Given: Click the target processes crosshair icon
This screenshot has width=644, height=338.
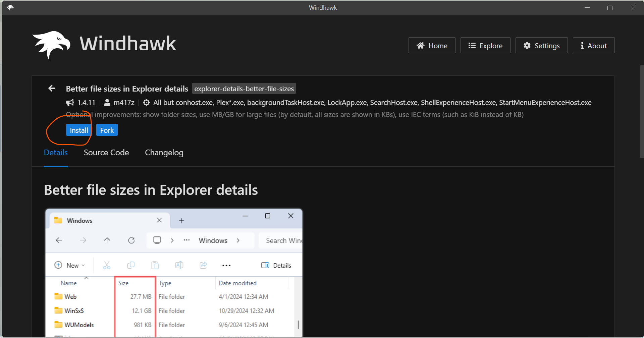Looking at the screenshot, I should click(146, 103).
